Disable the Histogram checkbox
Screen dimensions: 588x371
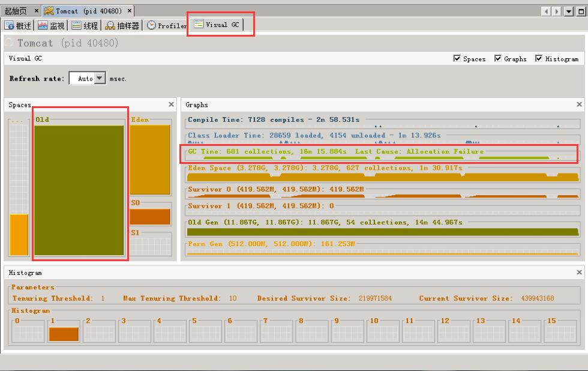(539, 59)
